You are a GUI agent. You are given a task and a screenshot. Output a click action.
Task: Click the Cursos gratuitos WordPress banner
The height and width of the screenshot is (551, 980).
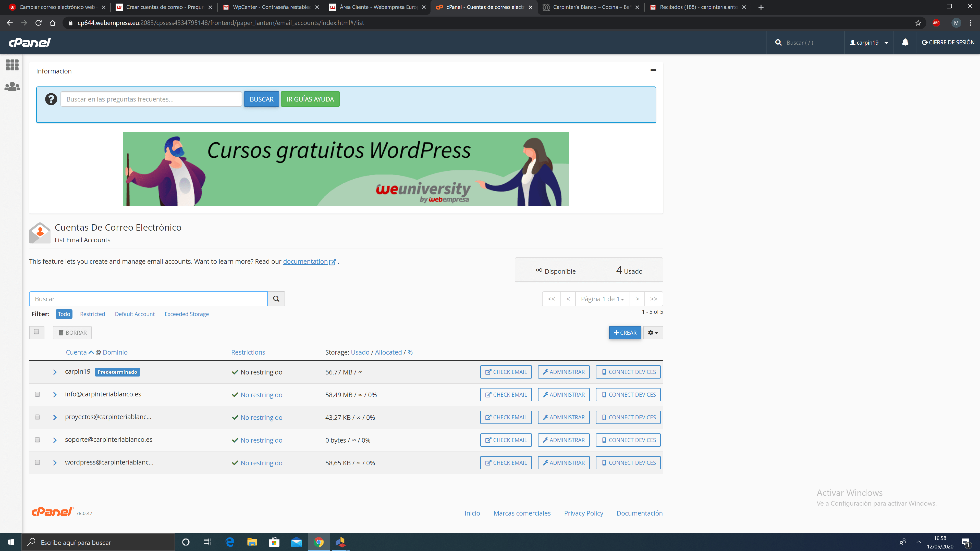pos(346,169)
